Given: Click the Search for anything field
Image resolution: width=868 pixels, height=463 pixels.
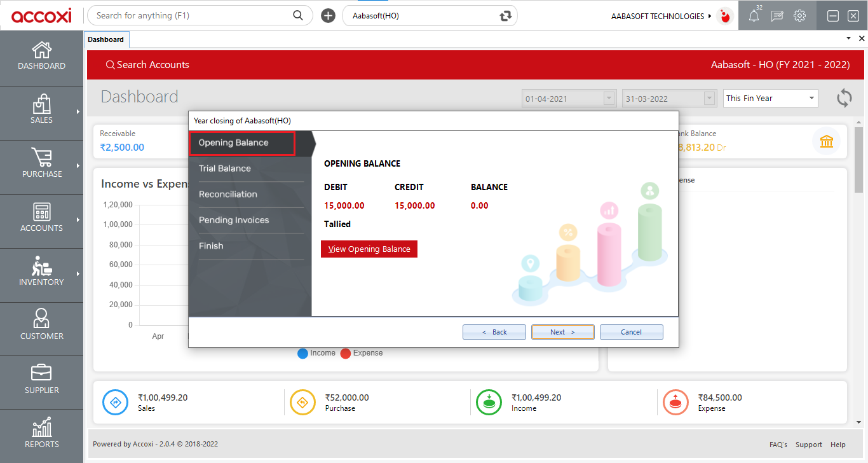Looking at the screenshot, I should pos(191,16).
